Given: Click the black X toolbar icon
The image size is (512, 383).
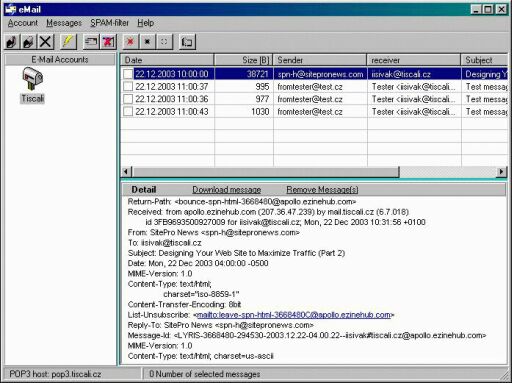Looking at the screenshot, I should click(45, 42).
